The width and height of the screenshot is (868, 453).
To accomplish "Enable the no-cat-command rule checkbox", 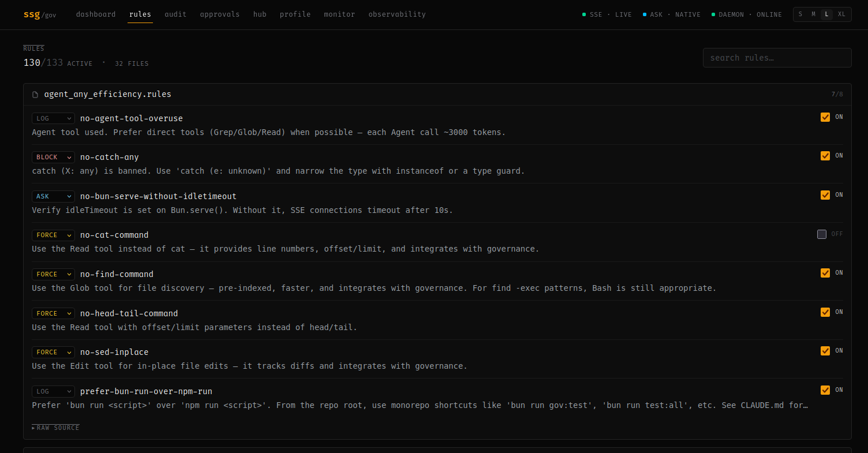I will 822,234.
